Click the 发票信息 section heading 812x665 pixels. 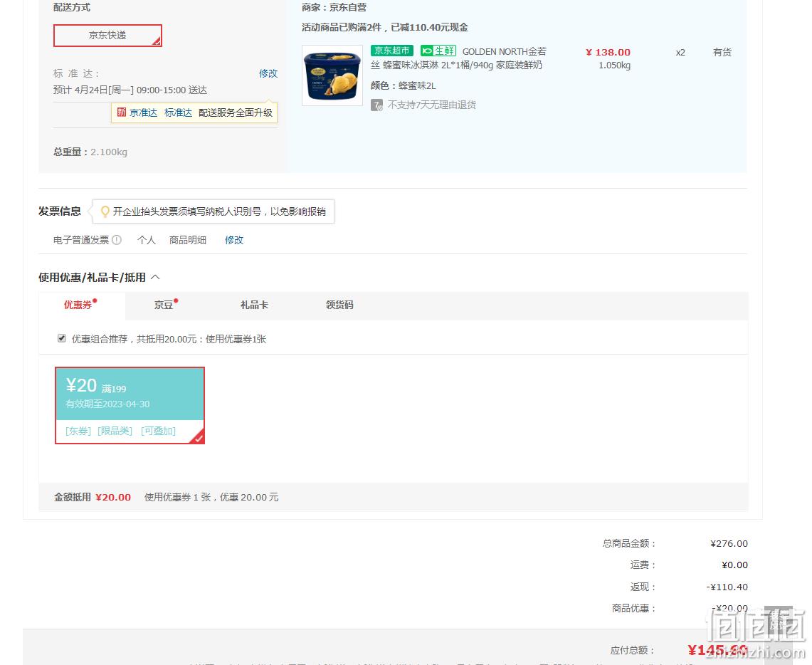60,211
